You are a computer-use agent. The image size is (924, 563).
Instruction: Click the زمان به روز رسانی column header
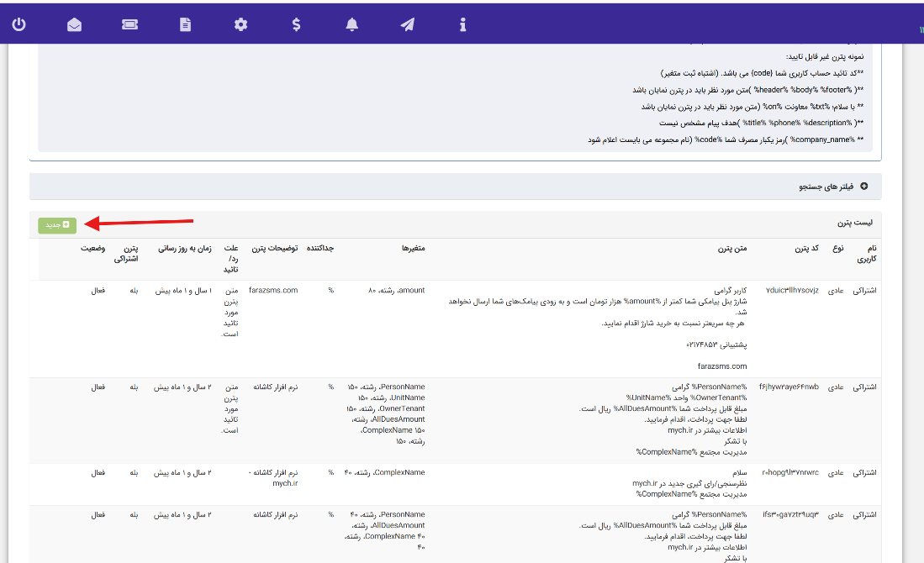pyautogui.click(x=184, y=249)
